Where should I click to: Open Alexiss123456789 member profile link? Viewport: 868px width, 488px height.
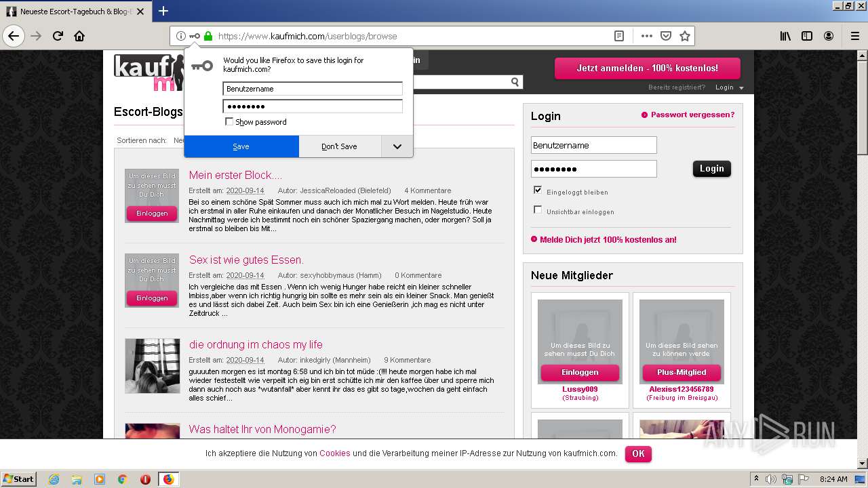click(x=682, y=389)
